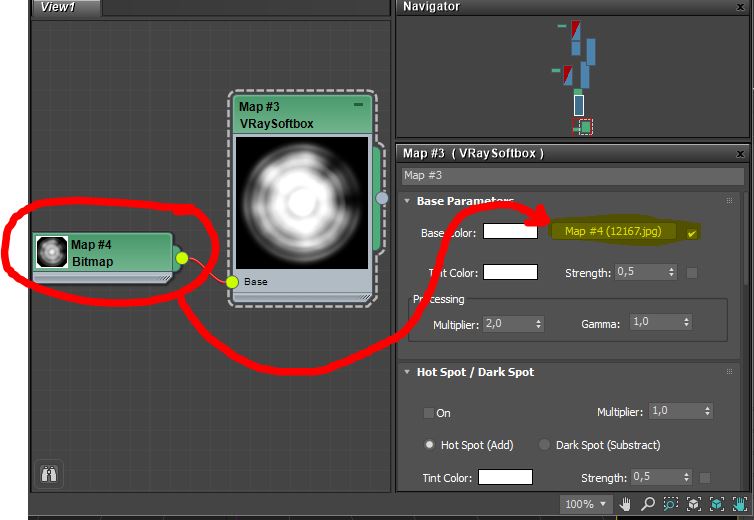Select the Hot Spot (Add) radio button
Image resolution: width=754 pixels, height=520 pixels.
[430, 444]
